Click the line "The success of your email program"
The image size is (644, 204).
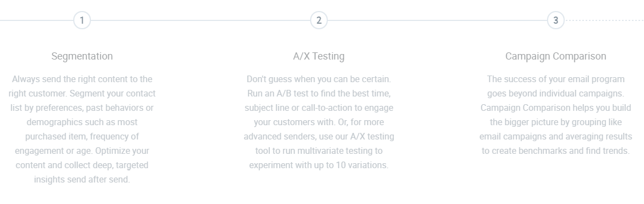point(556,79)
